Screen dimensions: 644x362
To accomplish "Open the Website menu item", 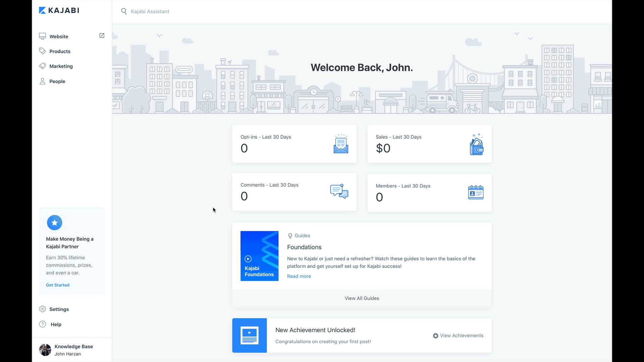I will point(59,37).
